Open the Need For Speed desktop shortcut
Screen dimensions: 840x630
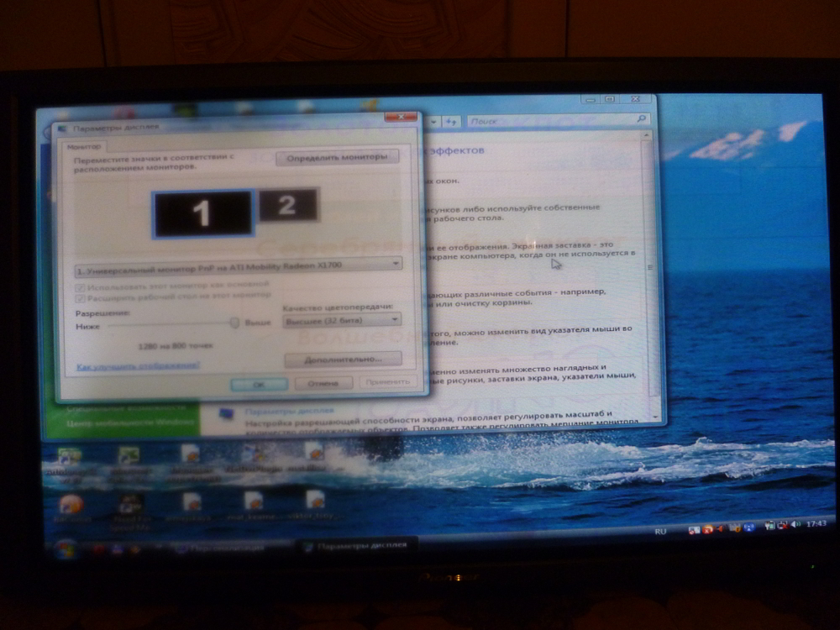tap(129, 504)
